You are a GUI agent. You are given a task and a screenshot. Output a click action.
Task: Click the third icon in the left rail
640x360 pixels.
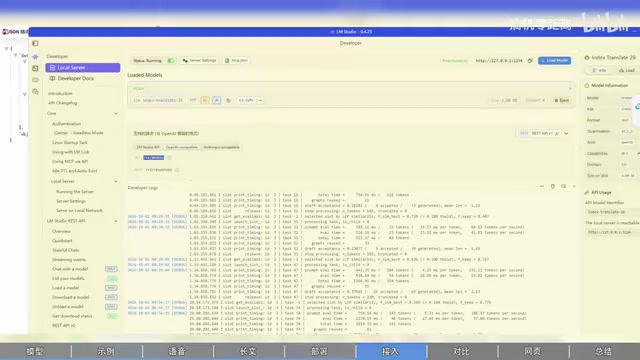(36, 68)
